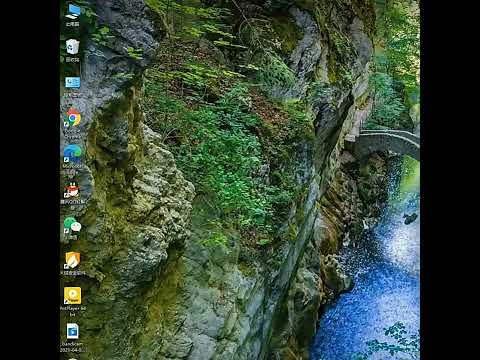
Task: Select the Huorong security shield icon
Action: pos(72,260)
